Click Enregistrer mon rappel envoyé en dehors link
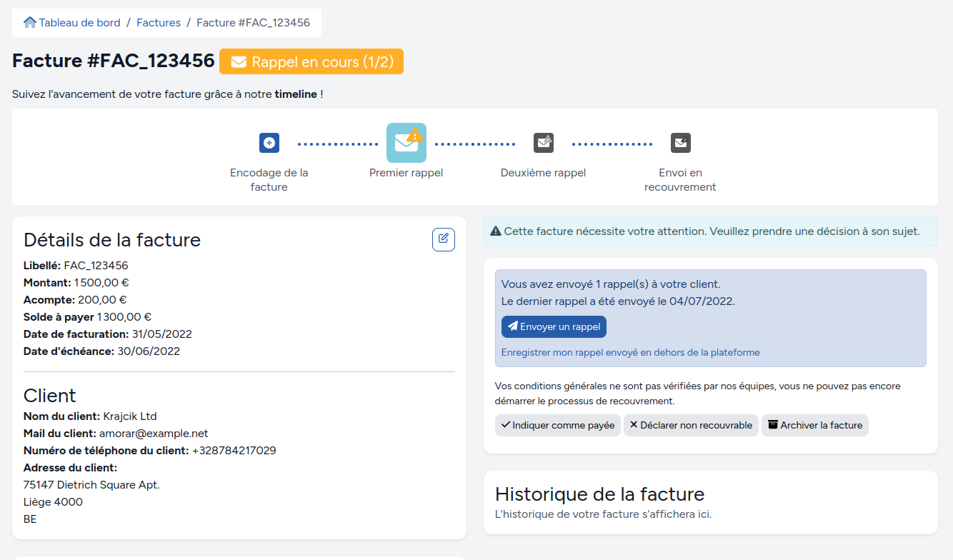The image size is (953, 560). tap(630, 352)
